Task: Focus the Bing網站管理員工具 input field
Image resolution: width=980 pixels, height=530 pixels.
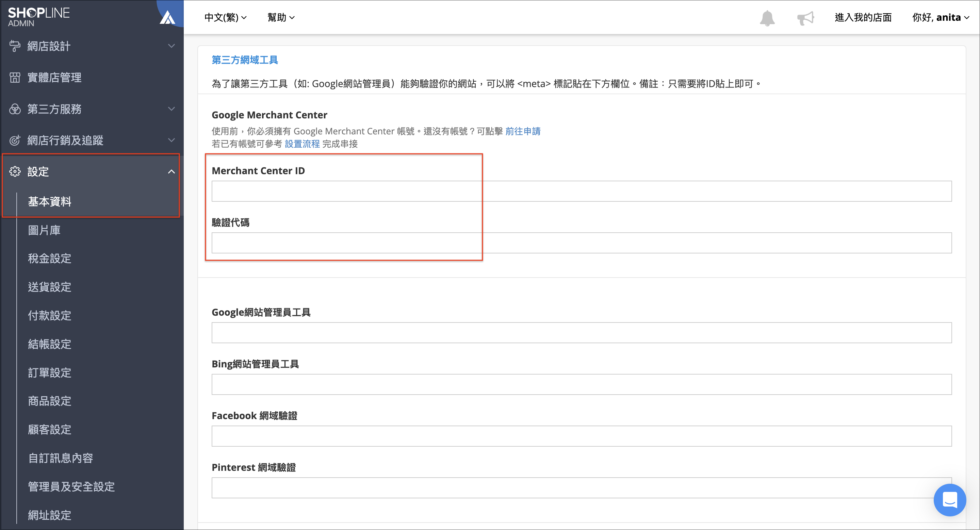Action: (x=582, y=384)
